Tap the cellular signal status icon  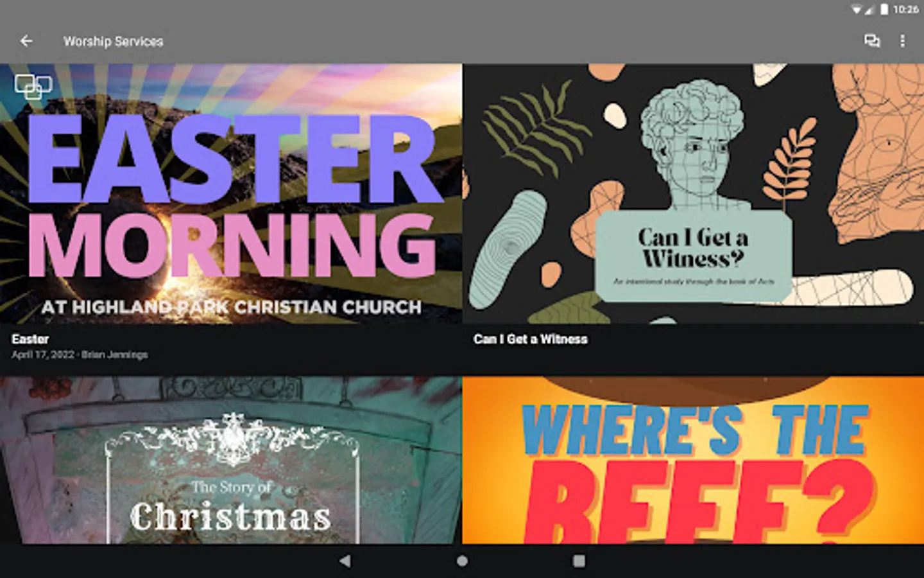(870, 9)
